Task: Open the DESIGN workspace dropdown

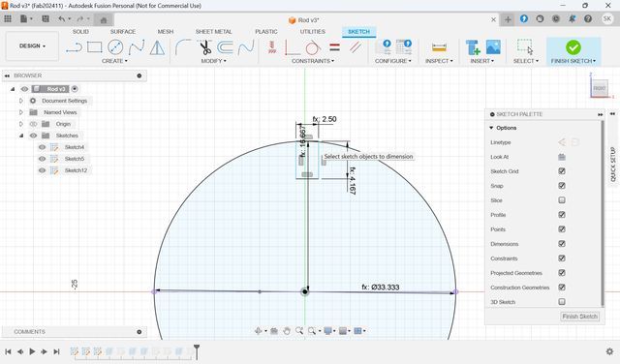Action: 32,45
